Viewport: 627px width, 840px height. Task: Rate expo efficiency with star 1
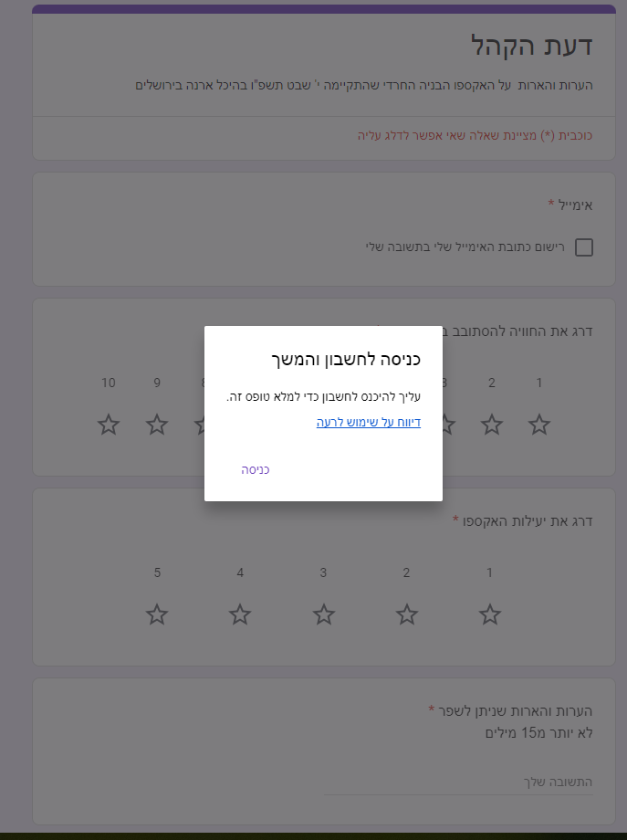489,614
